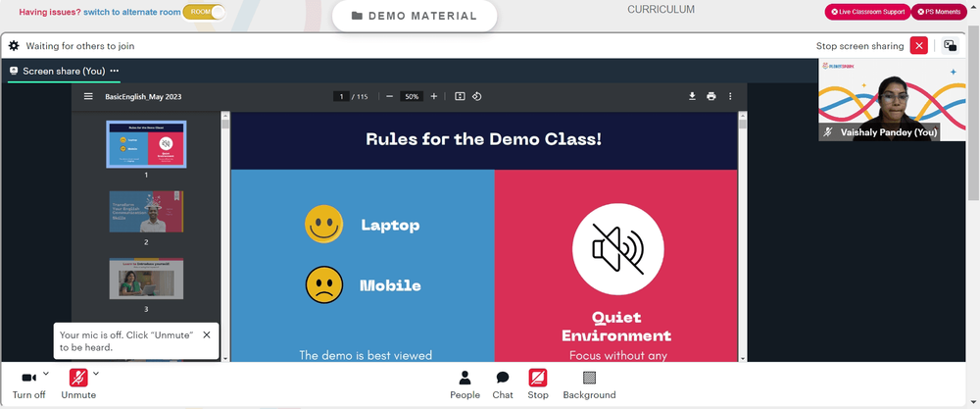Print the PDF document
Viewport: 980px width, 409px height.
(x=711, y=96)
